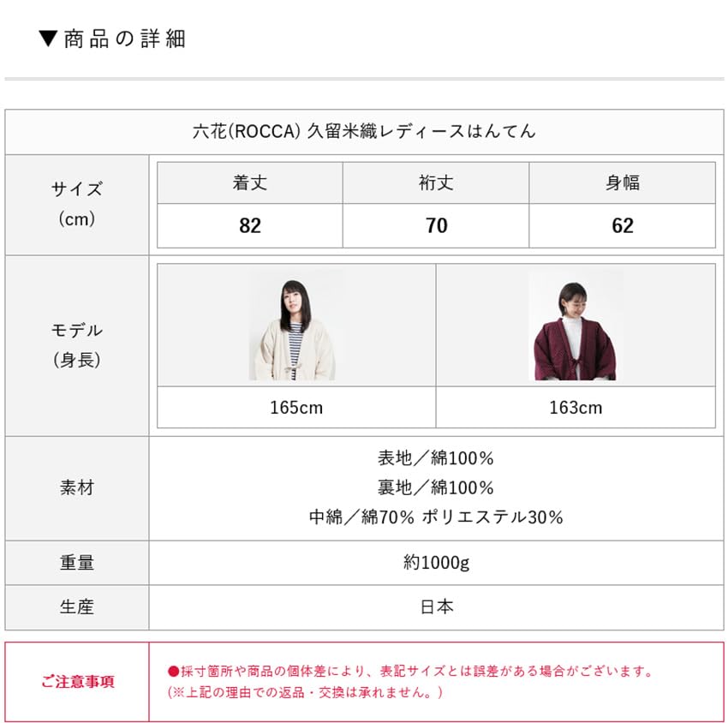
Task: Select the 62 body width value
Action: click(x=623, y=226)
